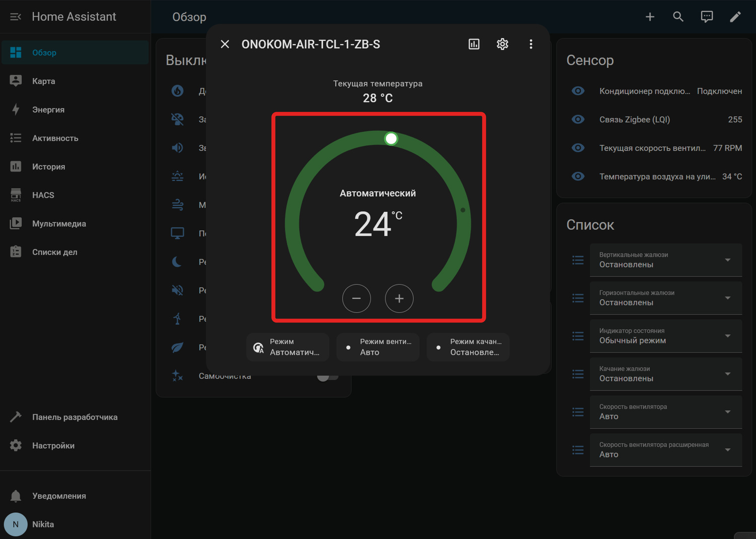Click the 34 °C outdoor temperature value

(732, 176)
